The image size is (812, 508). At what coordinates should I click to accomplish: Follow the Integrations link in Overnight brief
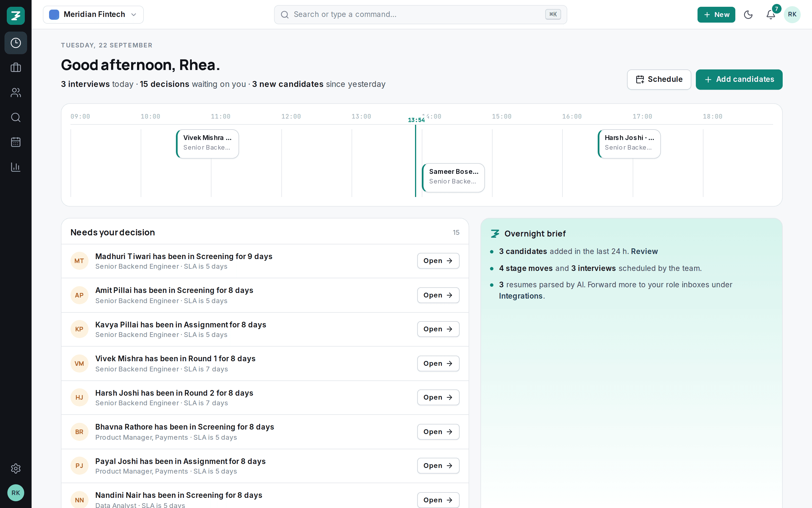[520, 296]
